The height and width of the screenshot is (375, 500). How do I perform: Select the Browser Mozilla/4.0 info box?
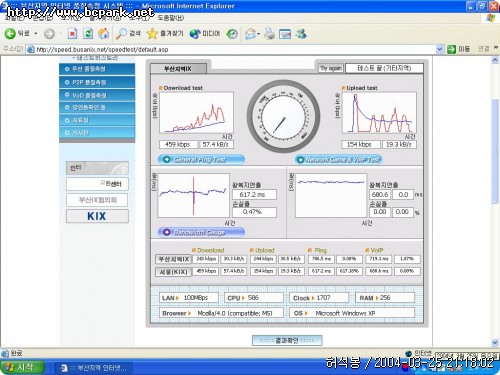221,313
